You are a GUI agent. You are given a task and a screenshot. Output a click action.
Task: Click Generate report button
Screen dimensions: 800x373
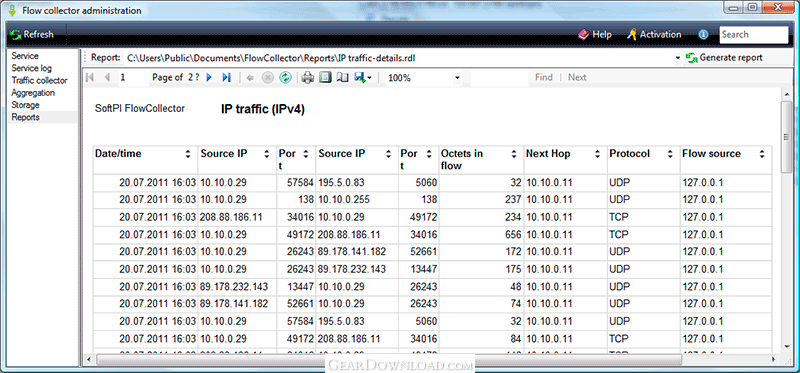[x=724, y=58]
